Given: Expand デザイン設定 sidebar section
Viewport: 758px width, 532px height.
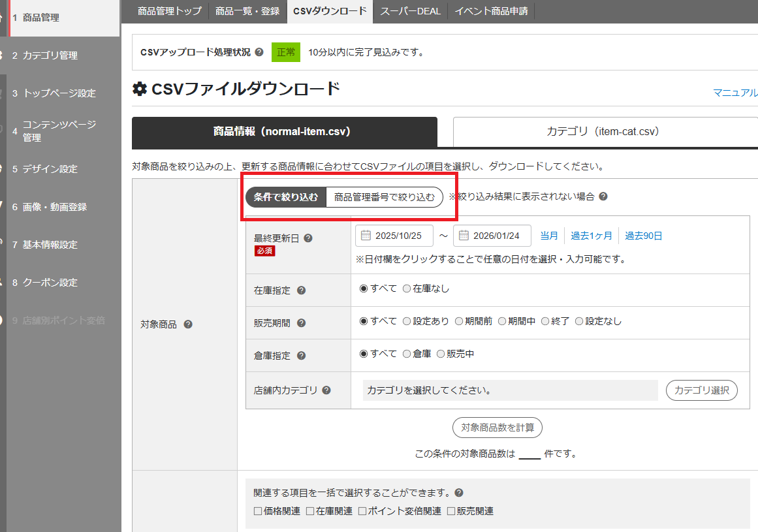Looking at the screenshot, I should click(50, 169).
